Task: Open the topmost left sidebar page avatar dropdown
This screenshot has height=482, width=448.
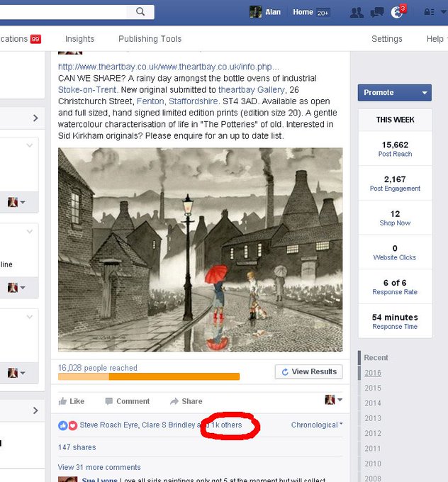Action: [16, 202]
